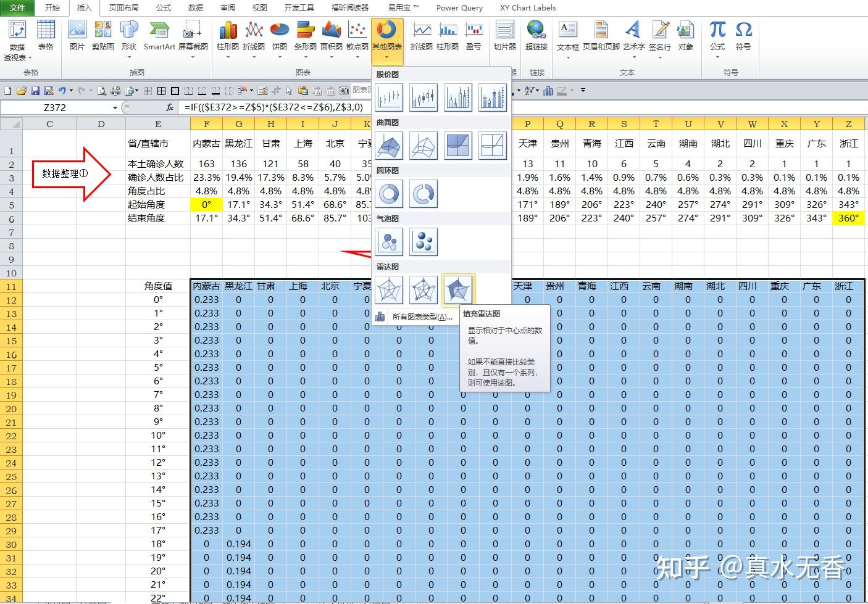Click the Undo arrow in quick toolbar
The width and height of the screenshot is (868, 604).
[x=62, y=91]
